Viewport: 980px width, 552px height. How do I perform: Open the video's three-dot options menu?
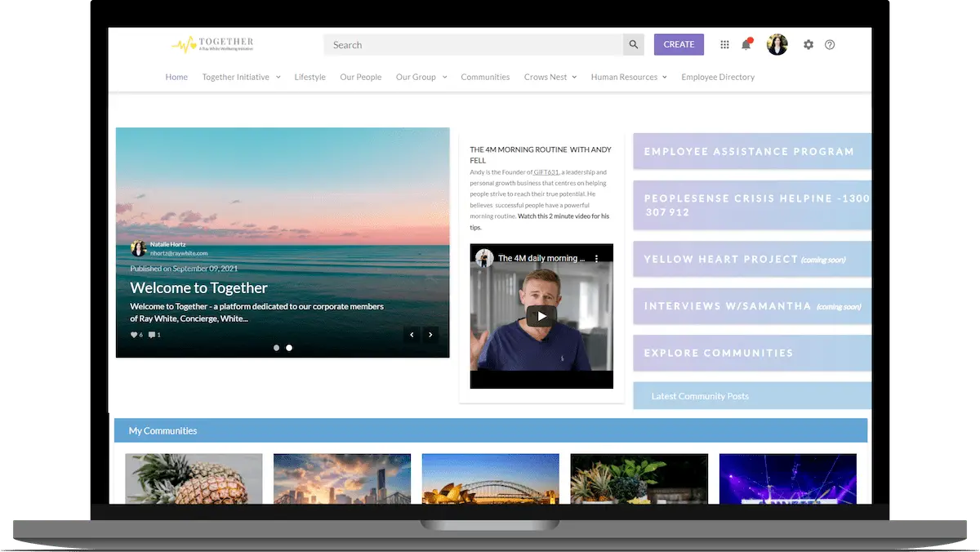[597, 258]
